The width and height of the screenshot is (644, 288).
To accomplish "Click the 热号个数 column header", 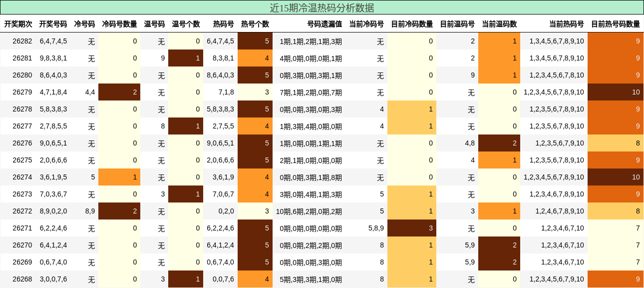I will click(x=255, y=24).
